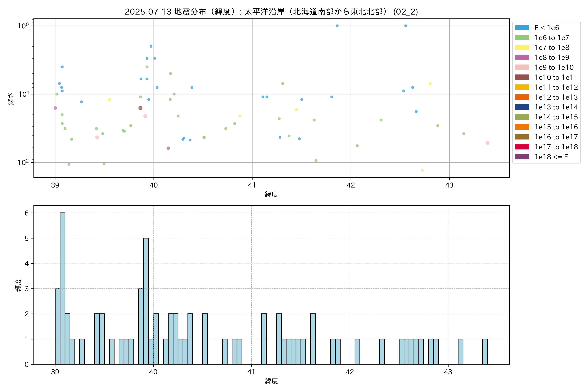Click the crimson 1e17 to 1e18 swatch

(522, 147)
